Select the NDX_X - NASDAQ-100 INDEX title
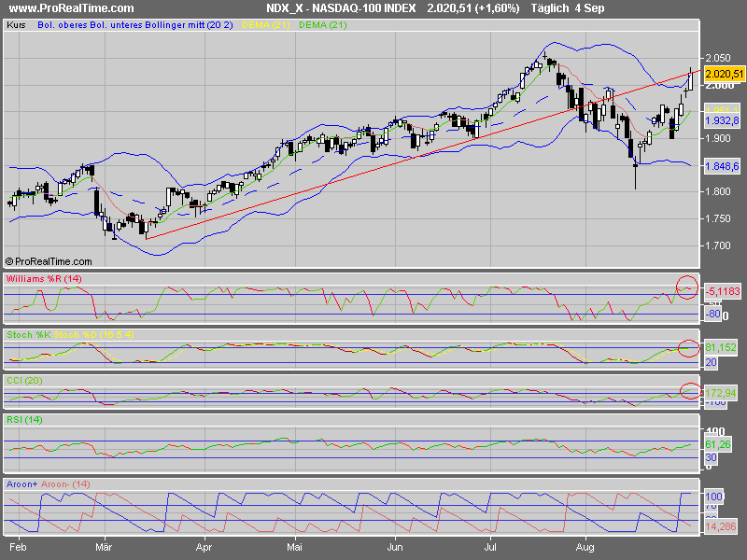Screen dimensions: 747x560 pyautogui.click(x=341, y=8)
